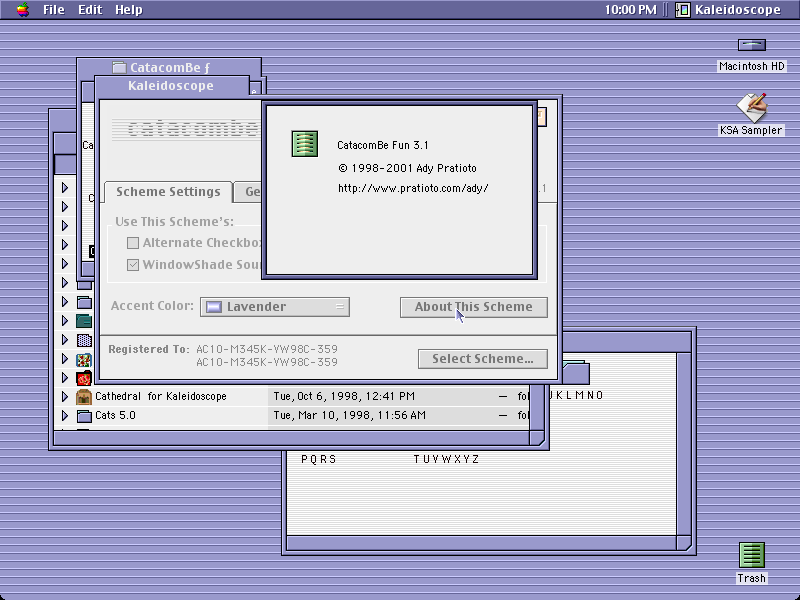Click the menu bar clock showing 10:00 PM
This screenshot has height=600, width=800.
pyautogui.click(x=631, y=10)
